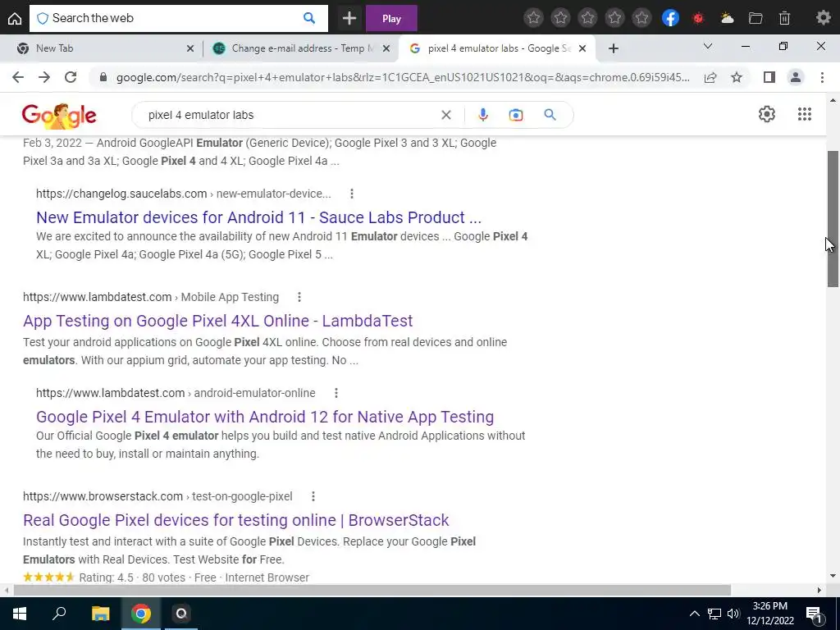The height and width of the screenshot is (630, 840).
Task: Click the plus button next to Play
Action: [349, 18]
